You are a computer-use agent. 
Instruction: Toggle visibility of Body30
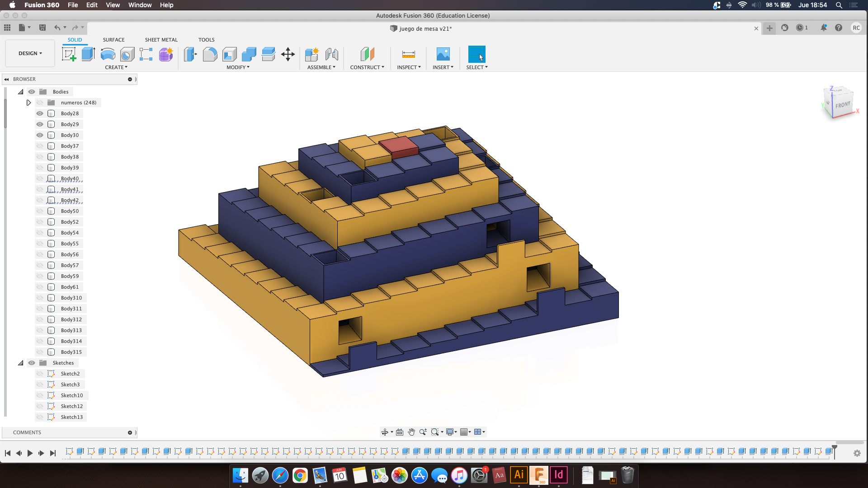40,135
